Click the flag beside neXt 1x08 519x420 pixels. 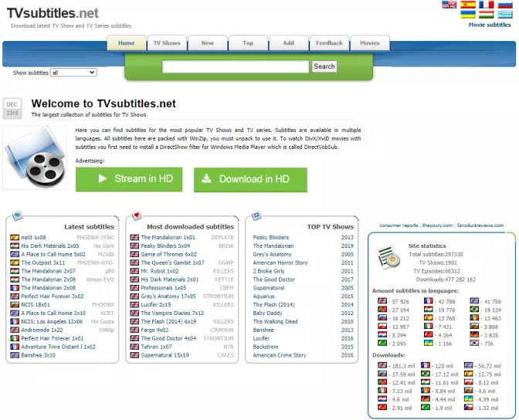15,237
